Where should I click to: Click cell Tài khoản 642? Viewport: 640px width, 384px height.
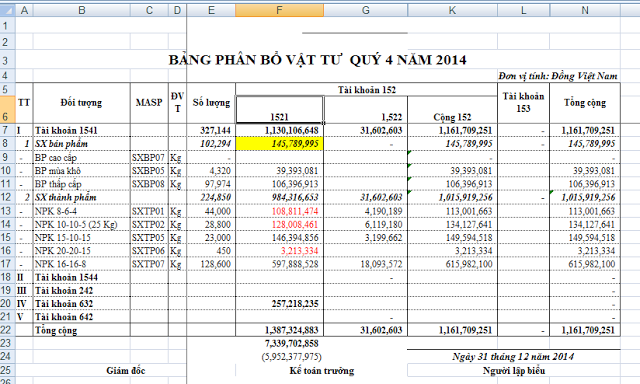(x=82, y=316)
